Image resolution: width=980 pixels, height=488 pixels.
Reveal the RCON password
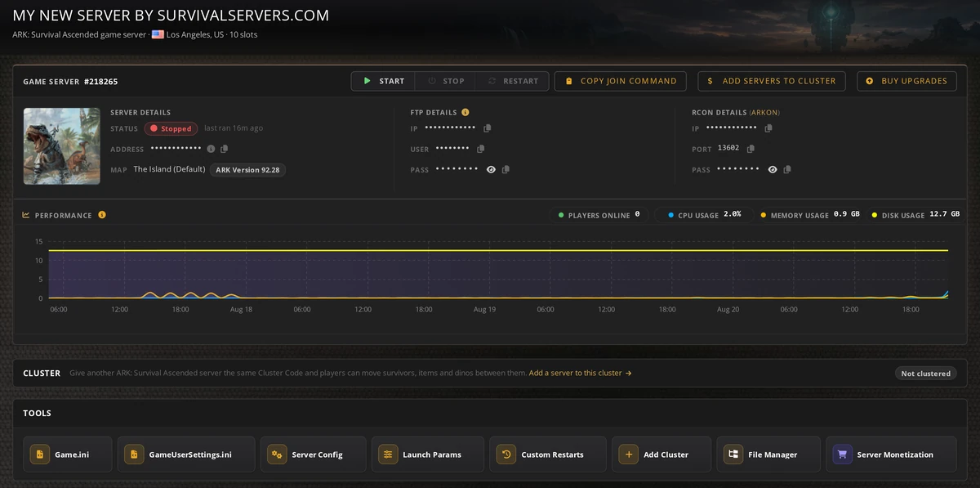click(x=773, y=169)
